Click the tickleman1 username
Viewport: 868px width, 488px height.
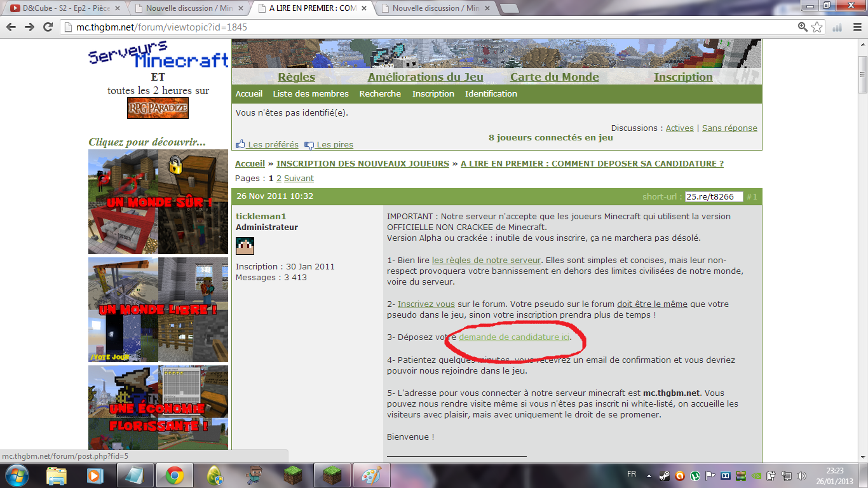coord(261,216)
